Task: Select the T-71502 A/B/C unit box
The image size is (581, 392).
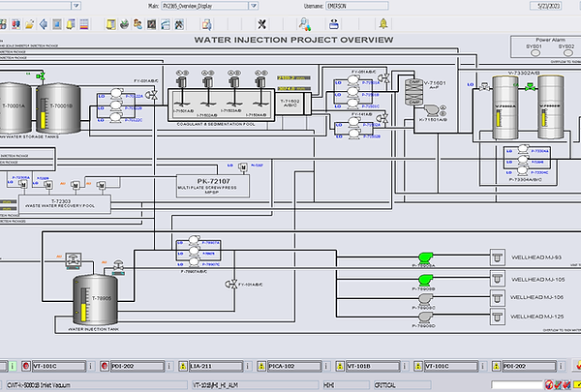Action: 290,104
